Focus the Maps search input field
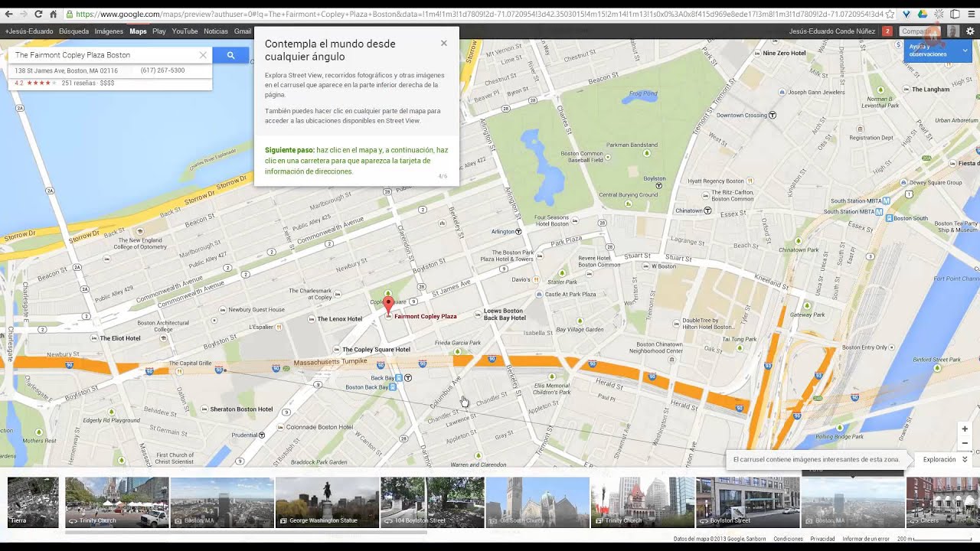980x551 pixels. (x=106, y=55)
